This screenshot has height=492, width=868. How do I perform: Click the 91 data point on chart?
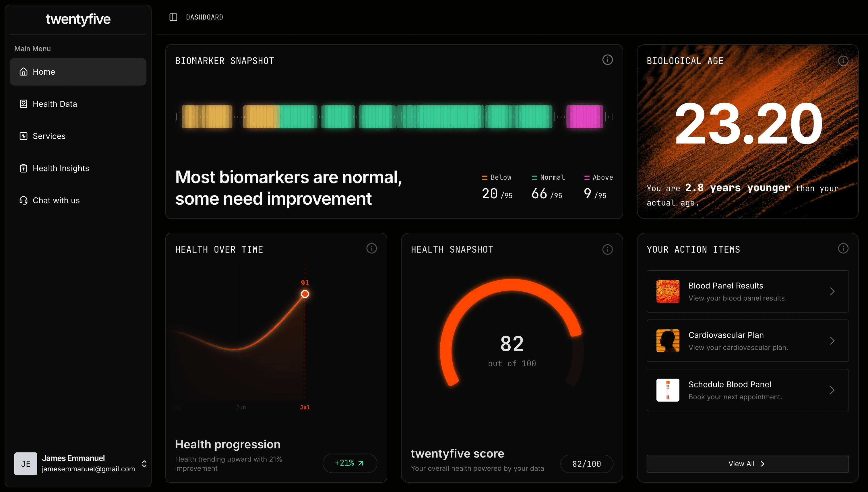(x=305, y=294)
